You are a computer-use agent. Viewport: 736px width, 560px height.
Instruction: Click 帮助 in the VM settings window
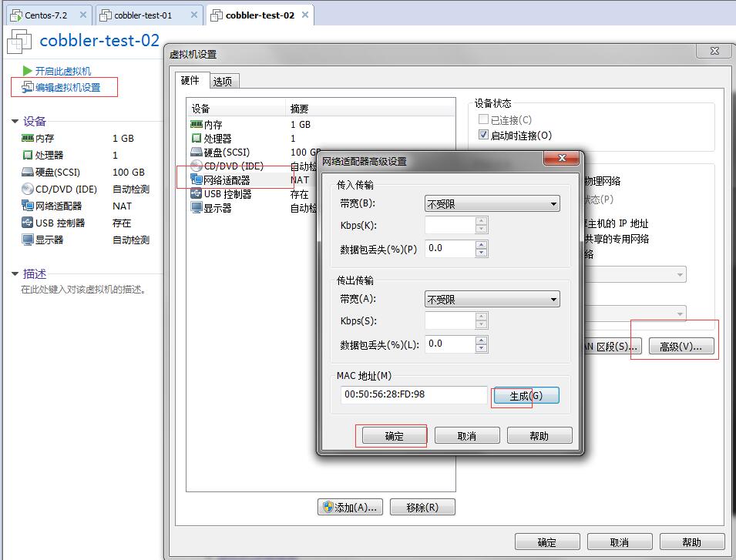(692, 542)
